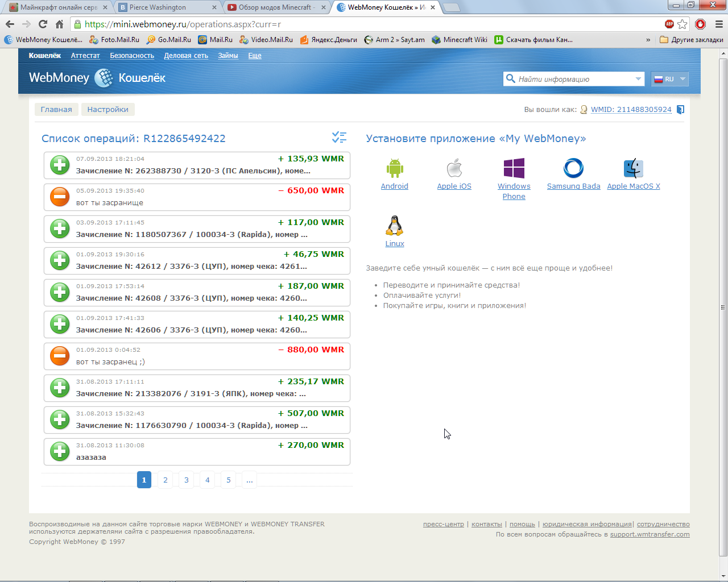Screen dimensions: 728x582
Task: Open the Foto.Mail.Ru bookmark
Action: pos(114,40)
